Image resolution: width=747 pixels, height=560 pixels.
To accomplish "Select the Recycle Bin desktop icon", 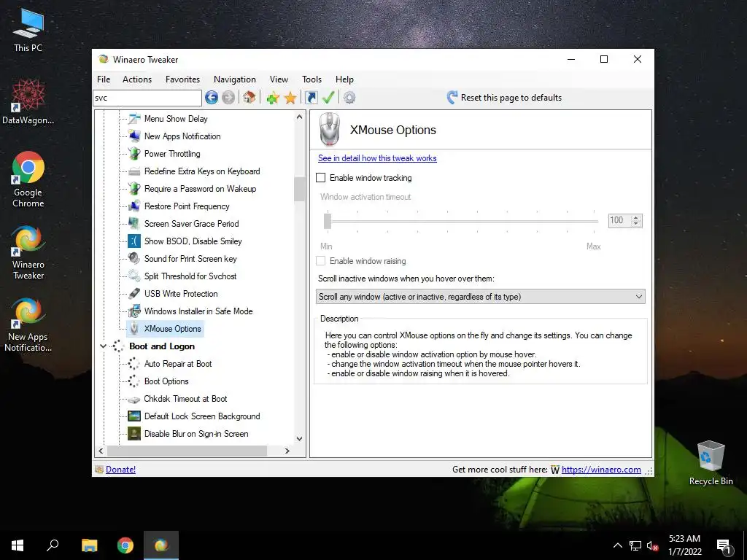I will point(711,463).
